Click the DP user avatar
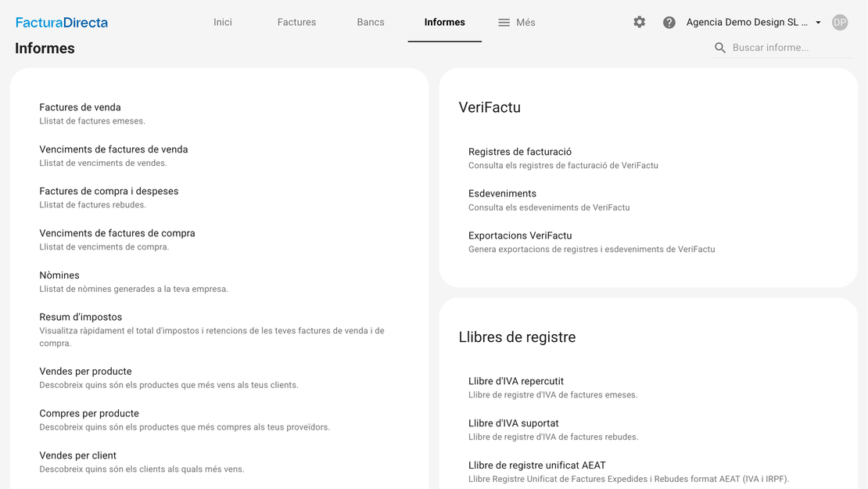The width and height of the screenshot is (868, 489). 840,23
